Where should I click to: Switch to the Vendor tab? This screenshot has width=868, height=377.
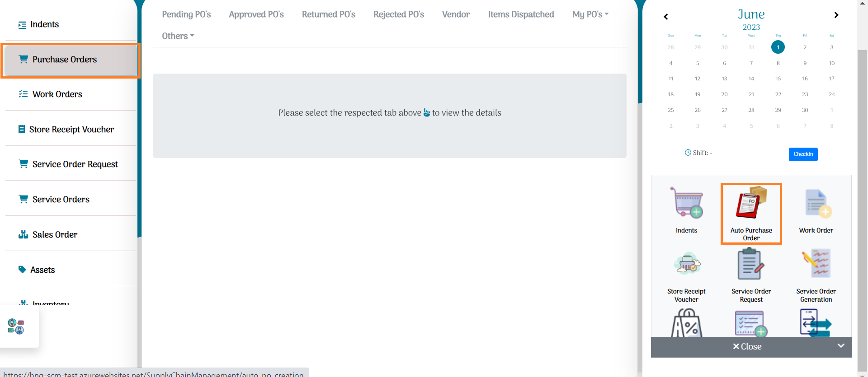[x=456, y=14]
